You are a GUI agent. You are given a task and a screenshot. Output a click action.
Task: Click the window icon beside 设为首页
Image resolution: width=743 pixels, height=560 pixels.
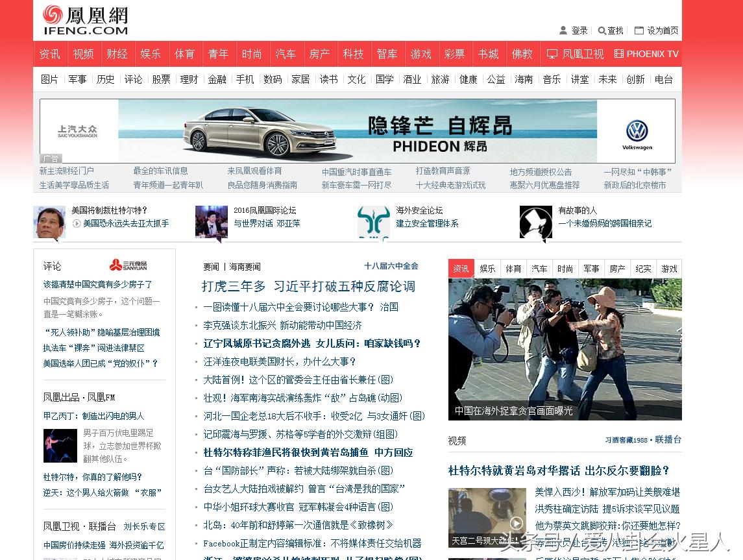pos(639,30)
